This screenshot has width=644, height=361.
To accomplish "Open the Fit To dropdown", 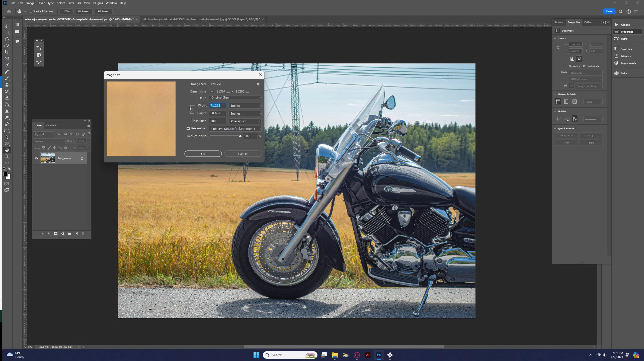I will [x=235, y=98].
